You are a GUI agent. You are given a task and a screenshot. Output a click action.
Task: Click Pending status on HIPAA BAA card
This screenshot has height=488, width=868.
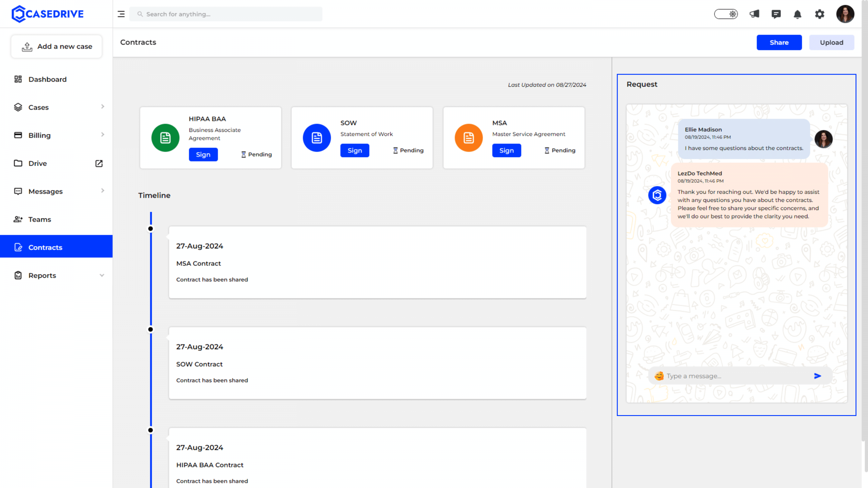click(256, 154)
